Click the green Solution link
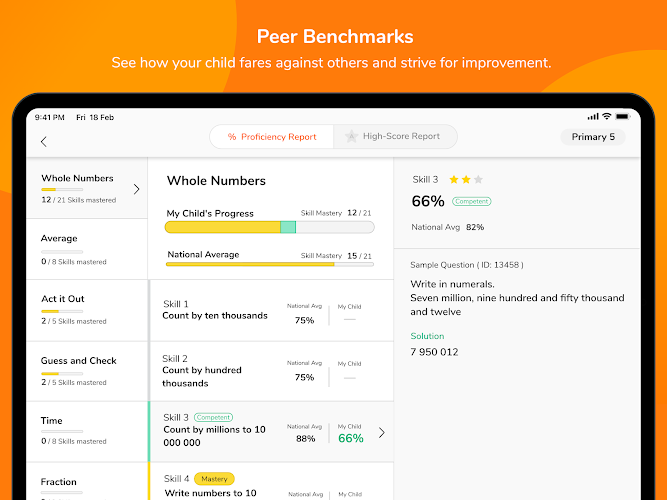Viewport: 667px width, 500px height. (427, 336)
